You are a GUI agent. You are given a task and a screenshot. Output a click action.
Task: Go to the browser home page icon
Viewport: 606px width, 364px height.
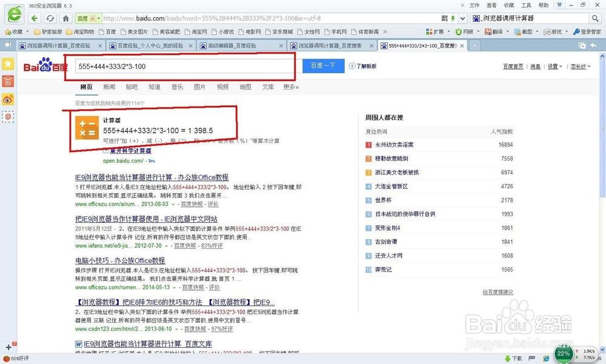pyautogui.click(x=65, y=18)
